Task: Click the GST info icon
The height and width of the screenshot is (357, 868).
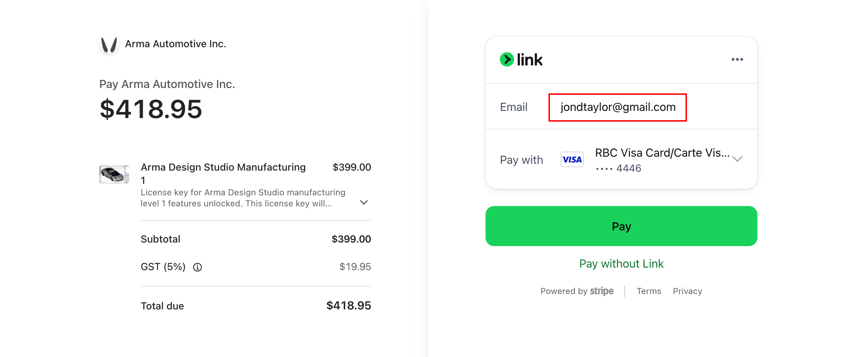Action: [198, 267]
